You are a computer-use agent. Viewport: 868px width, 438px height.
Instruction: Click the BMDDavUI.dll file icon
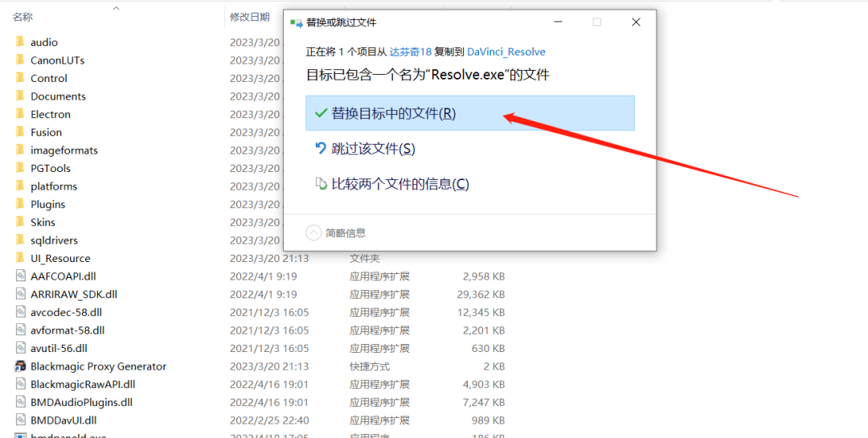20,420
